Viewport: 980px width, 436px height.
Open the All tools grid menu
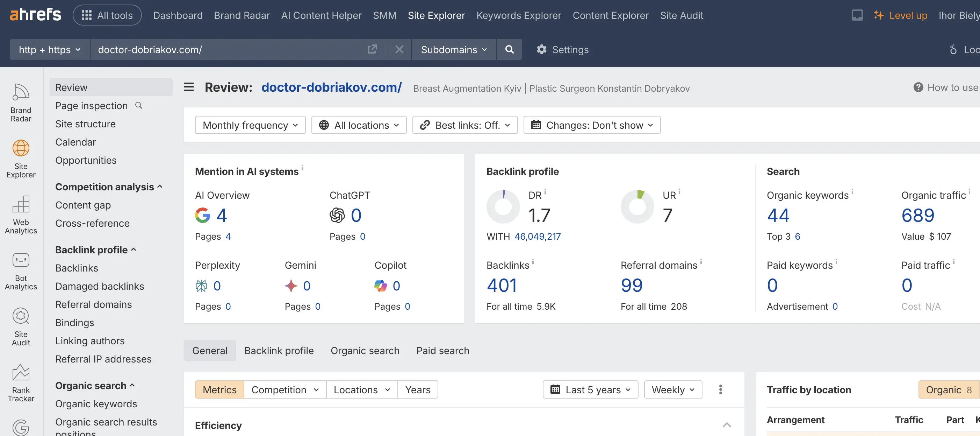(x=107, y=15)
